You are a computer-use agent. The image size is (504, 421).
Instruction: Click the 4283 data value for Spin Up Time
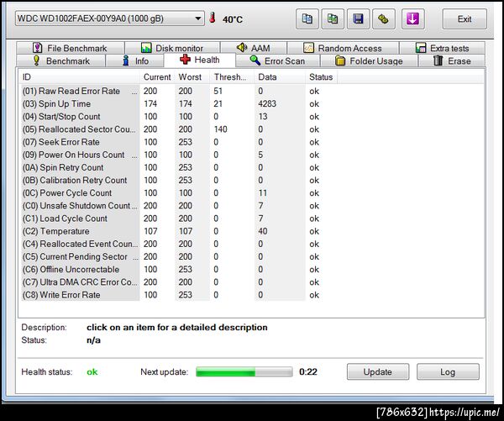coord(267,104)
